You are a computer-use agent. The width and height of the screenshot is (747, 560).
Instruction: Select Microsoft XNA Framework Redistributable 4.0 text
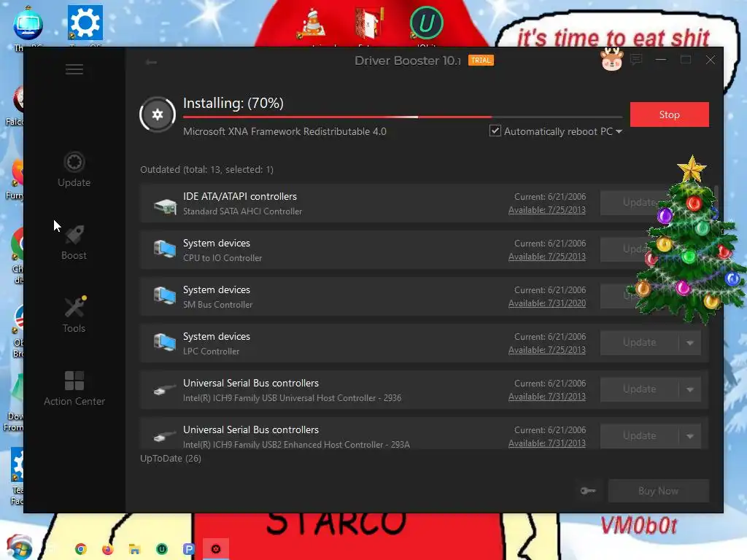coord(285,131)
